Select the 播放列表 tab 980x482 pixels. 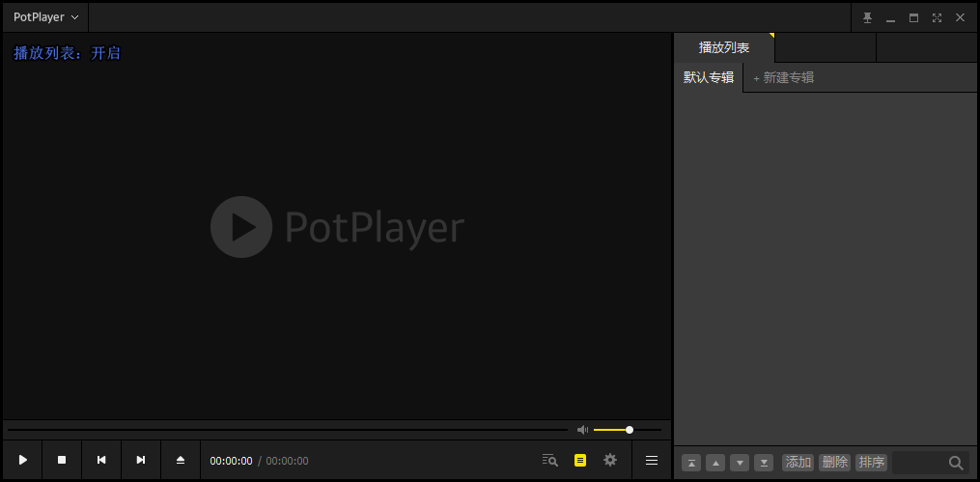724,47
